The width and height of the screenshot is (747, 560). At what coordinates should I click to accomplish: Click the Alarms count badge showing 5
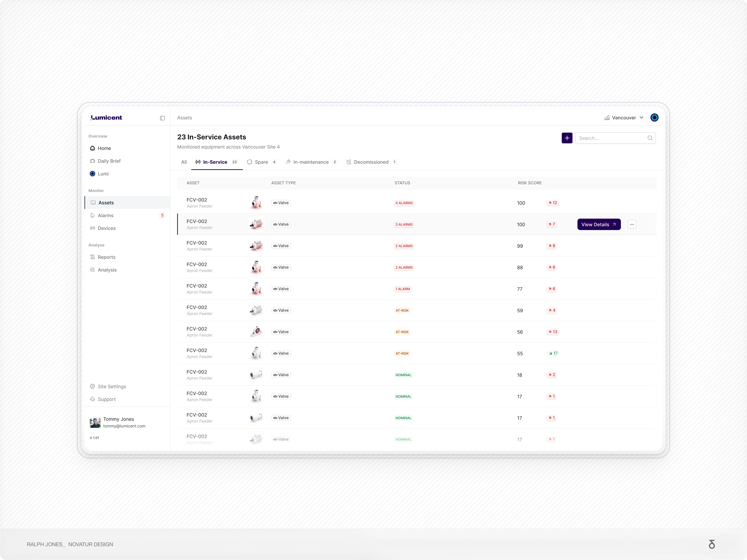click(162, 215)
